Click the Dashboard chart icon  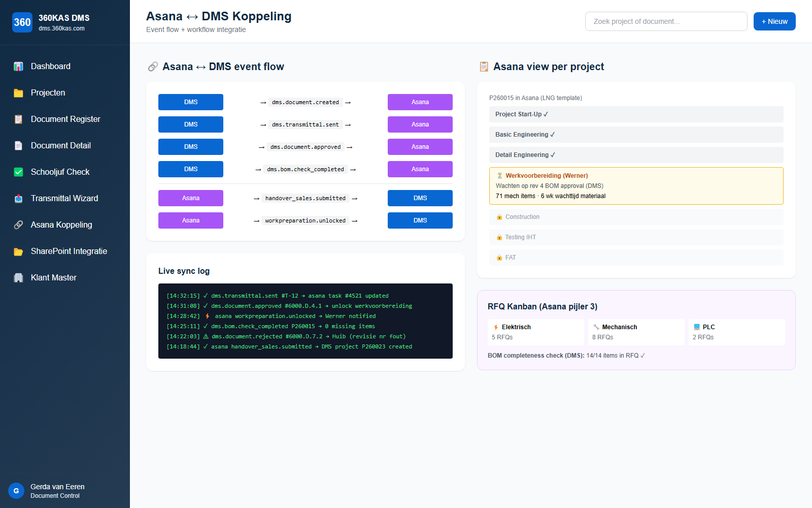[18, 67]
